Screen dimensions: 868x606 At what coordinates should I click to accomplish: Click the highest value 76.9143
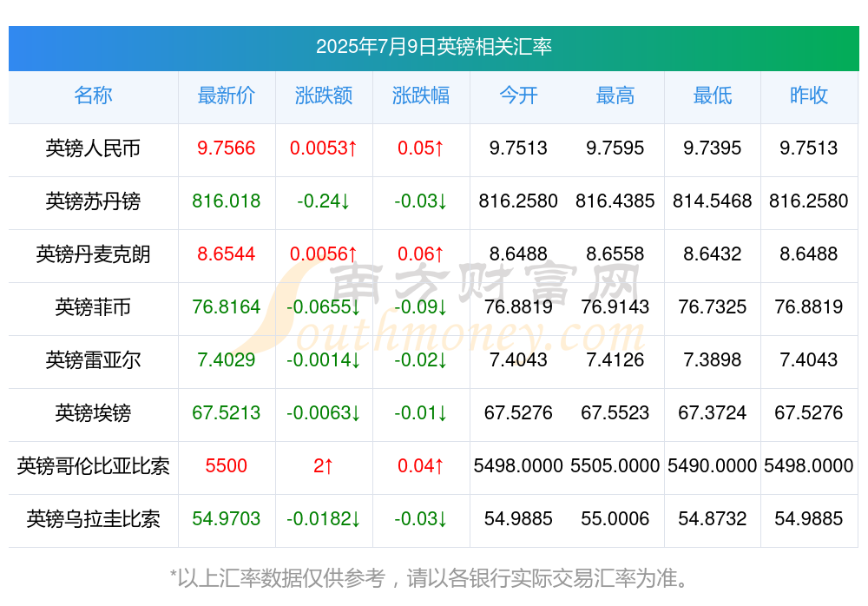tap(615, 306)
